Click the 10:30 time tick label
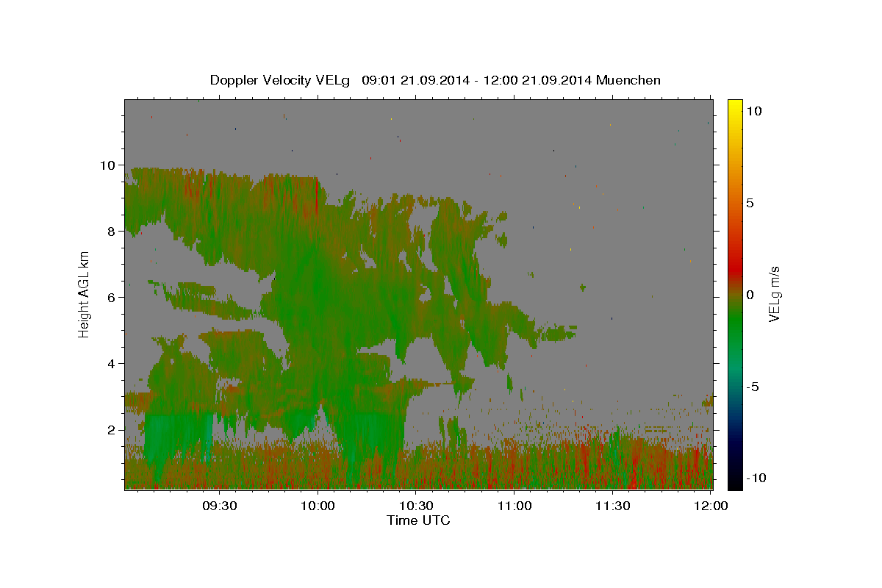This screenshot has width=882, height=588. [x=416, y=506]
